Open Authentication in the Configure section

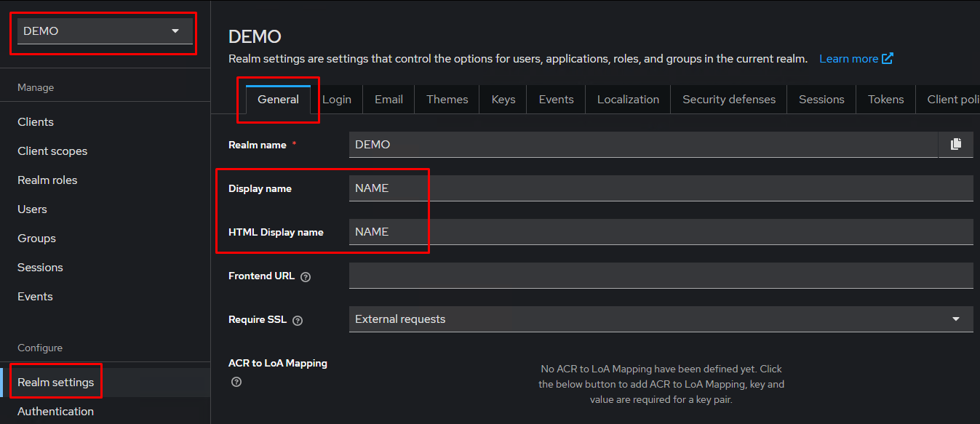click(55, 412)
